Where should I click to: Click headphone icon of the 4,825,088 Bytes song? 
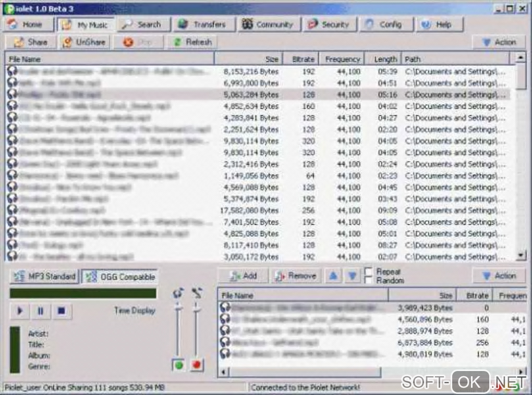12,233
